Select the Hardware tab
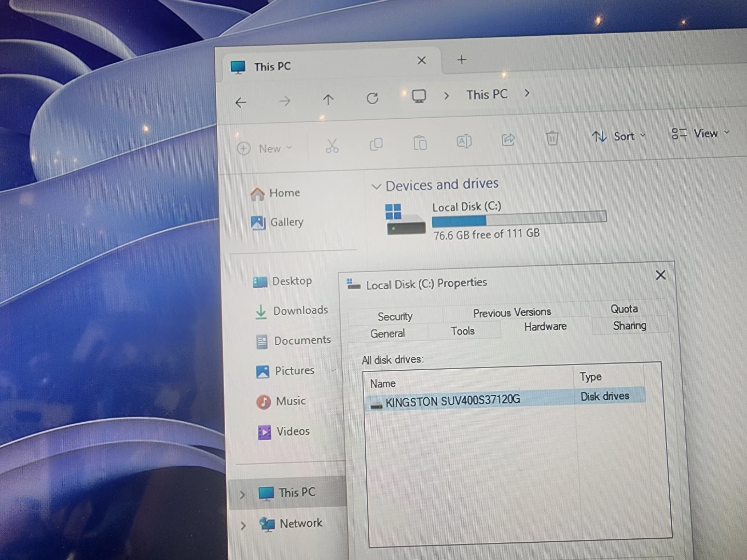This screenshot has width=747, height=560. 545,327
